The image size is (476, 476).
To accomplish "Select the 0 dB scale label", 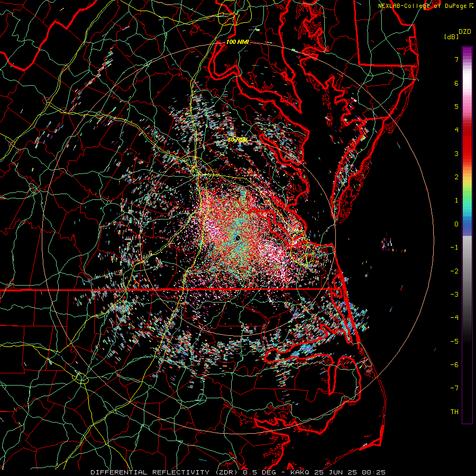I will tap(456, 224).
